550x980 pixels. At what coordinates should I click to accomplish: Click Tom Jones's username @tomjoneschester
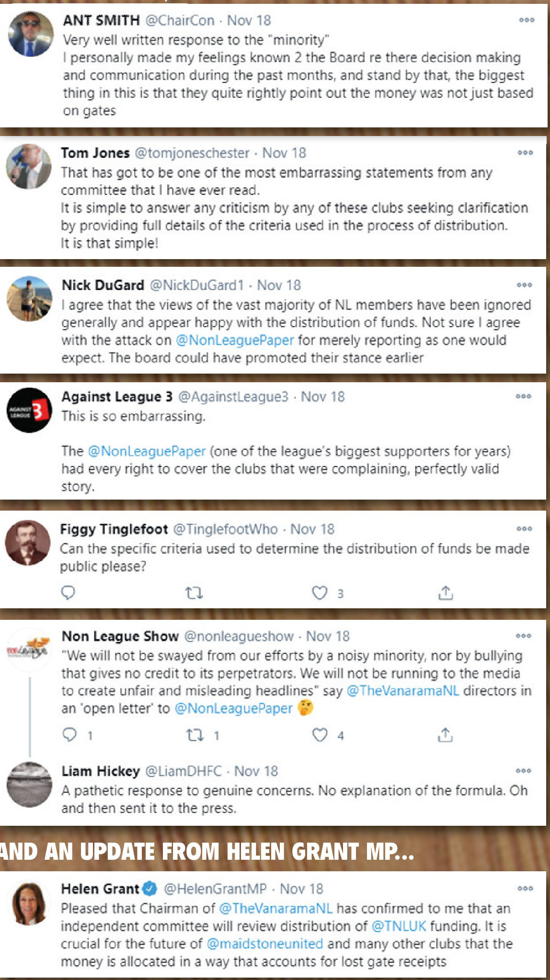[192, 153]
